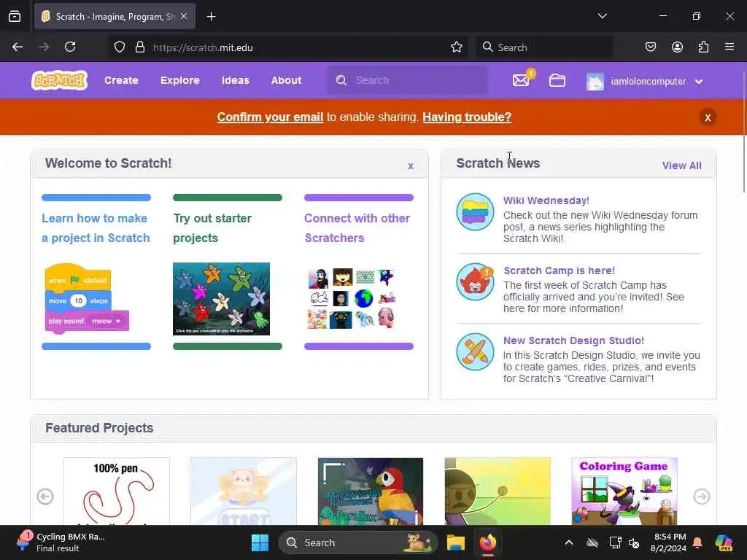Click the Confirm your email link

tap(270, 117)
